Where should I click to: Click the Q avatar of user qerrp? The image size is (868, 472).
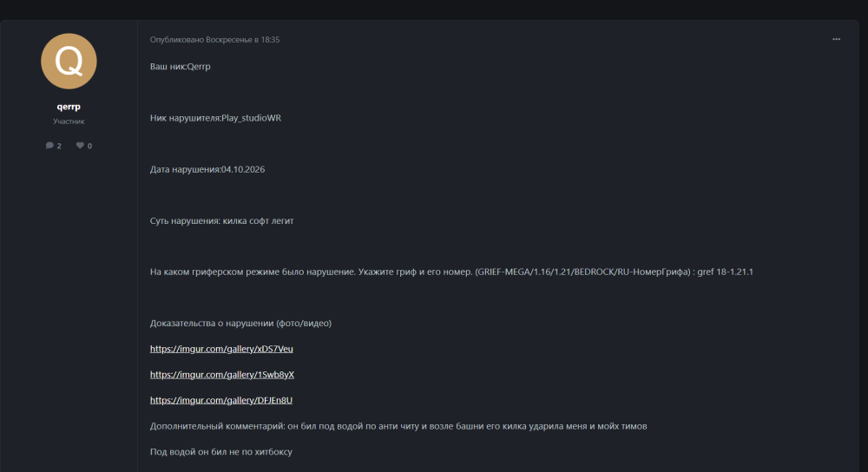point(69,62)
